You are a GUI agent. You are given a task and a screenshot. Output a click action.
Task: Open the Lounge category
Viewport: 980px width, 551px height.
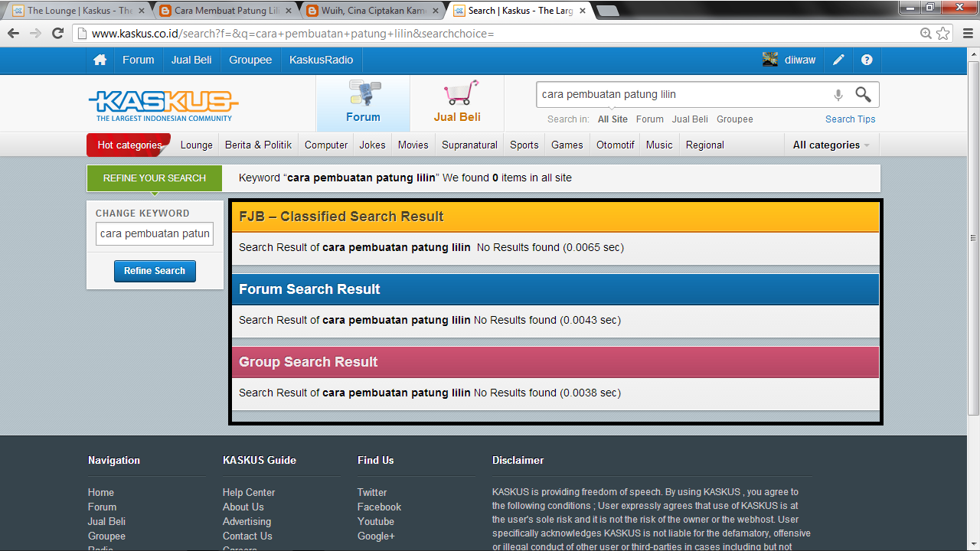pyautogui.click(x=197, y=145)
